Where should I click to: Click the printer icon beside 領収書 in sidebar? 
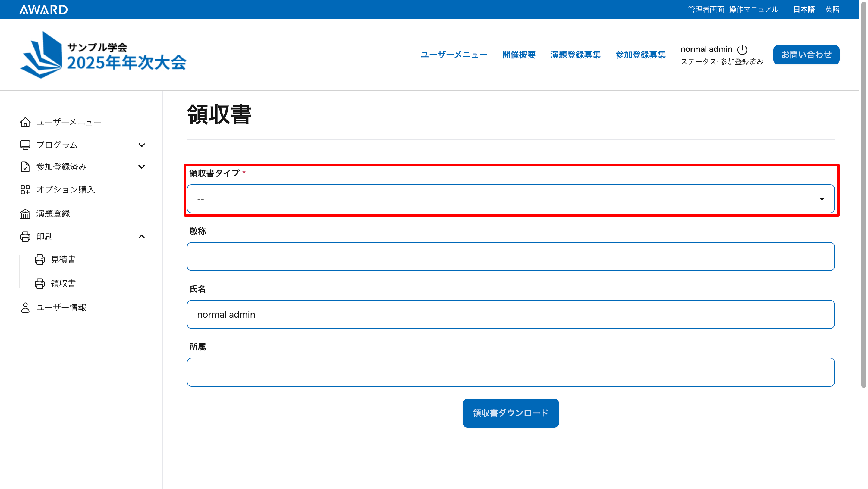click(x=40, y=284)
